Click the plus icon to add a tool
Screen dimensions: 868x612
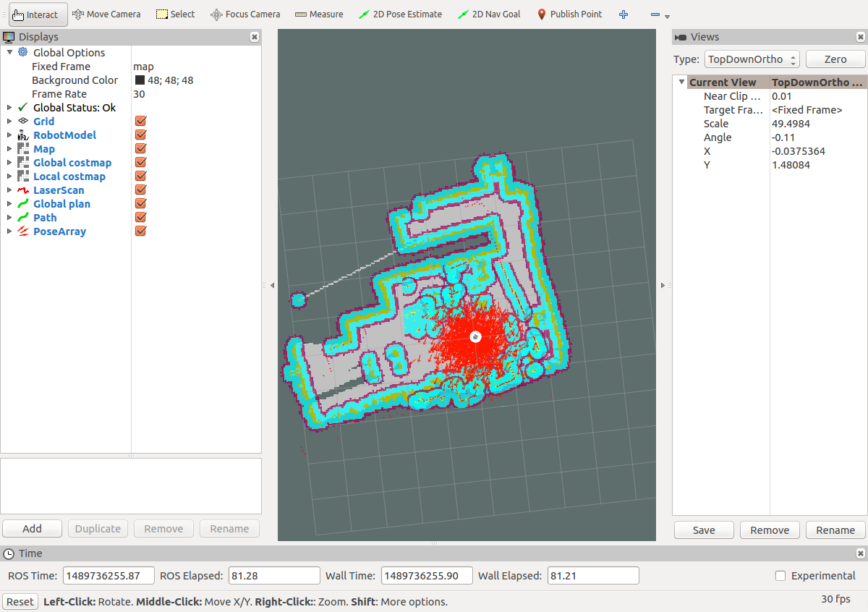tap(623, 13)
